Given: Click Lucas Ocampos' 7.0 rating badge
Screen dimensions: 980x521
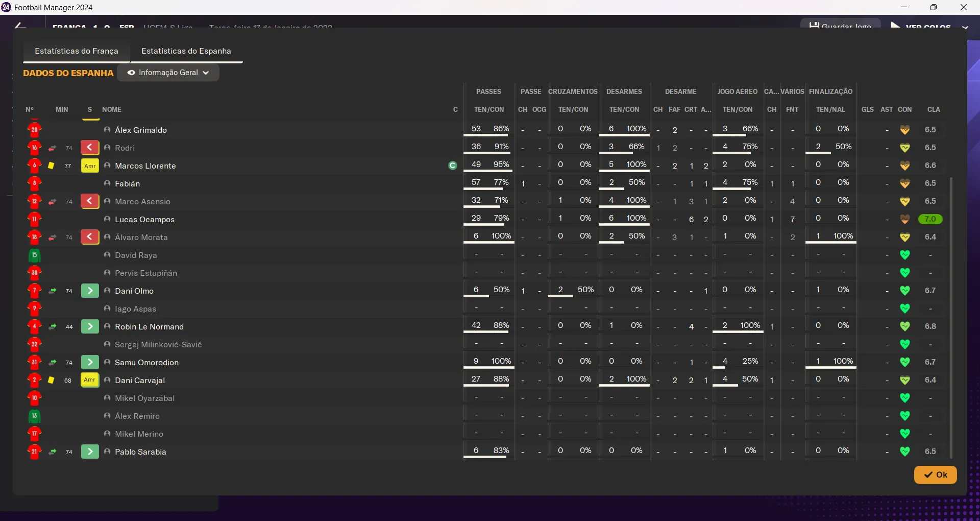Looking at the screenshot, I should click(x=930, y=219).
